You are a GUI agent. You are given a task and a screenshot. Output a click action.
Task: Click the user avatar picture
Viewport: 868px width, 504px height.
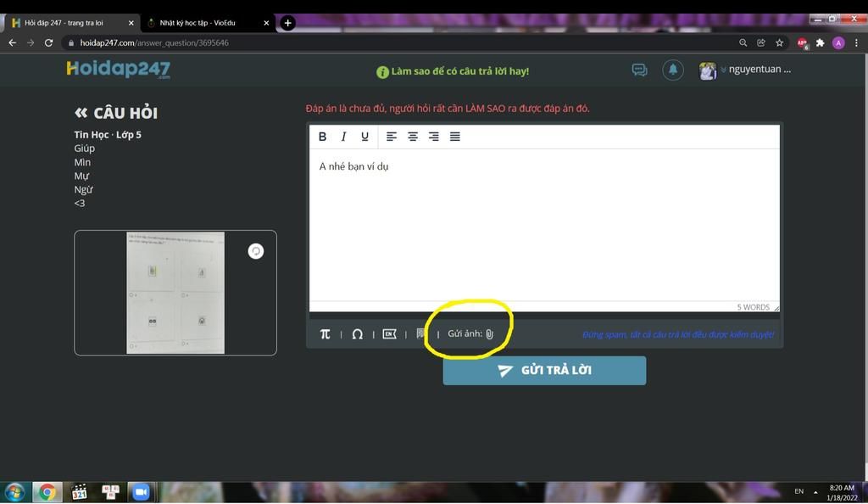pyautogui.click(x=708, y=71)
